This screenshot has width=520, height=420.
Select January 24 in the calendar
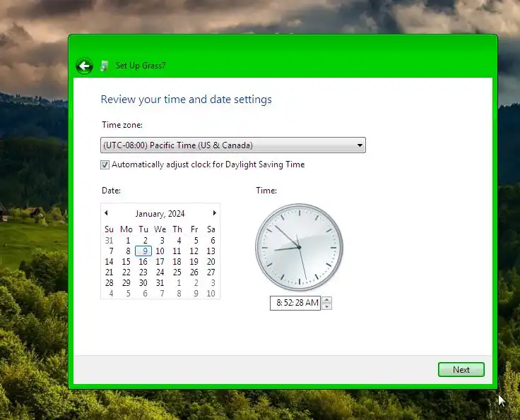[160, 272]
